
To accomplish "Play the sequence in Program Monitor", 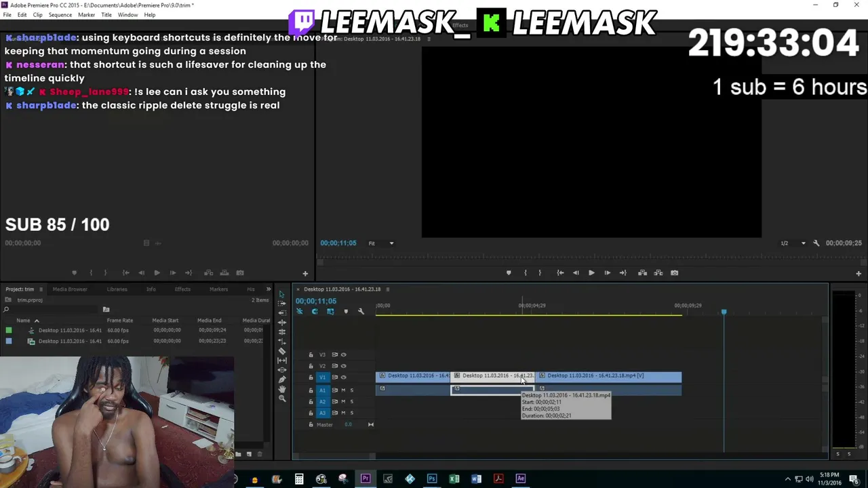I will click(x=591, y=272).
